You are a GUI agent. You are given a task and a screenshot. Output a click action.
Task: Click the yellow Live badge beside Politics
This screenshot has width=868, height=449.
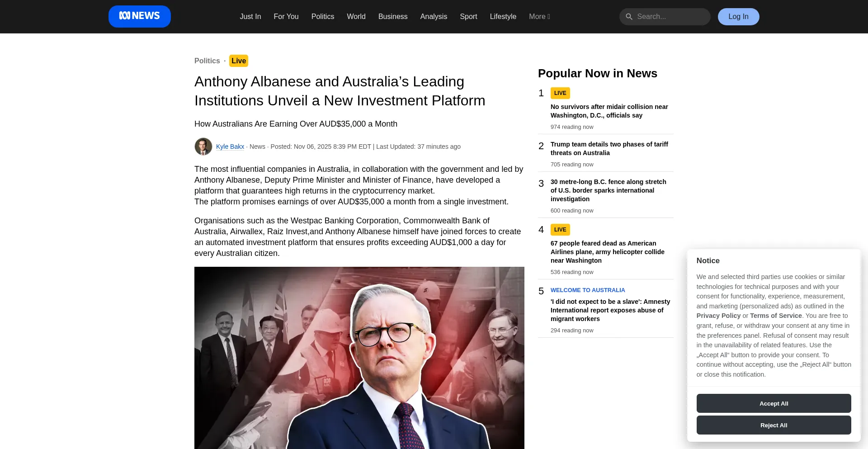click(x=239, y=61)
